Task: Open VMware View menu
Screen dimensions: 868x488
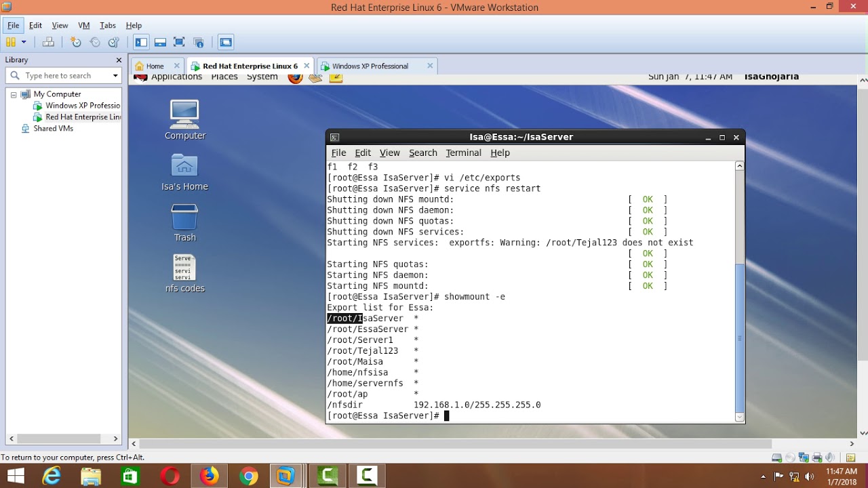Action: point(60,25)
